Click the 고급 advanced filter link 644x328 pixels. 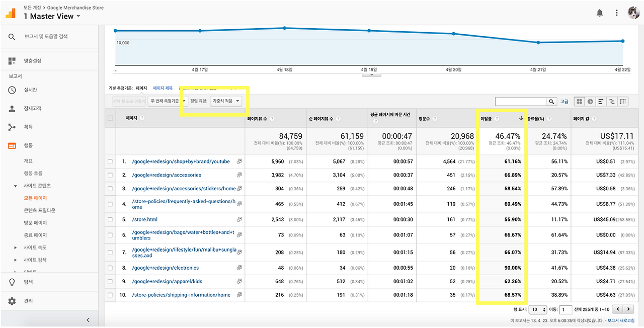[565, 102]
